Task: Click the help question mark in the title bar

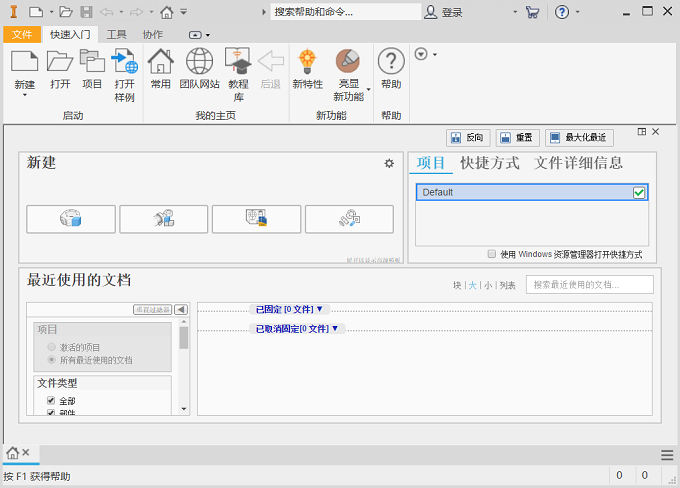Action: 562,12
